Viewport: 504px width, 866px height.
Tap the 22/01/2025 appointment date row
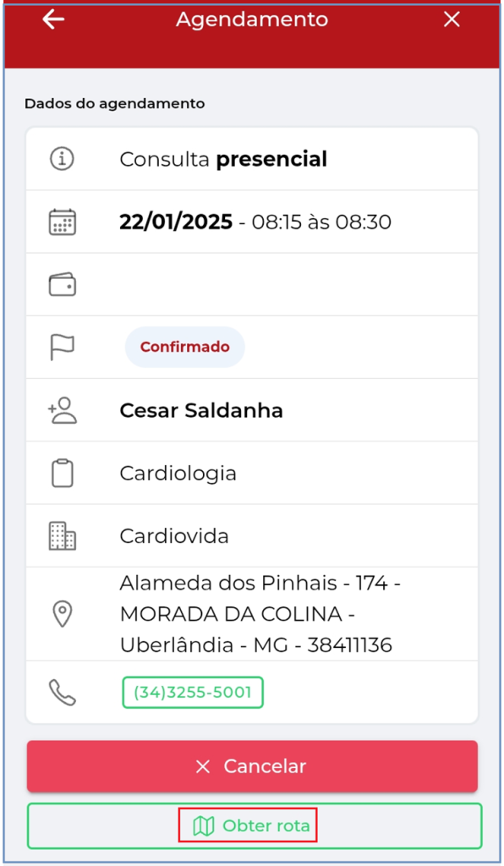252,222
